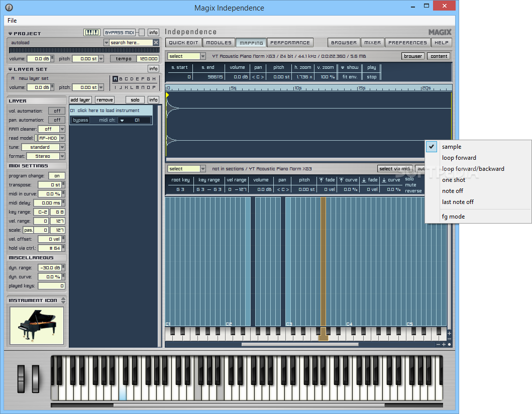The height and width of the screenshot is (414, 532).
Task: Click instrument icon up/down arrows
Action: pos(63,300)
